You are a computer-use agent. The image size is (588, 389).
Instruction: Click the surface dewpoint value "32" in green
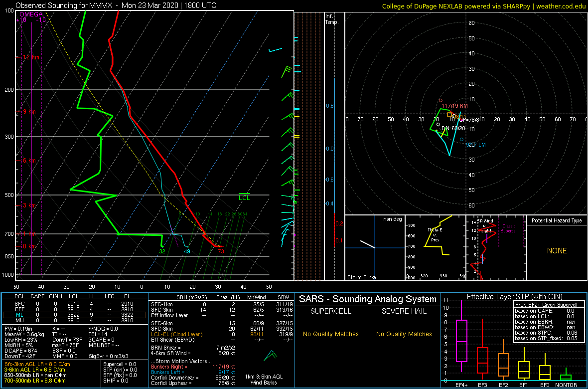tap(162, 251)
